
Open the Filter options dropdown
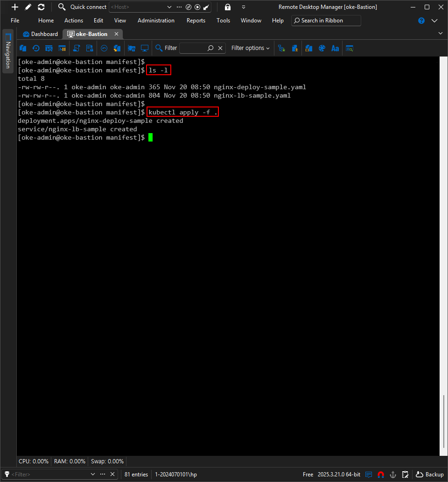coord(250,48)
